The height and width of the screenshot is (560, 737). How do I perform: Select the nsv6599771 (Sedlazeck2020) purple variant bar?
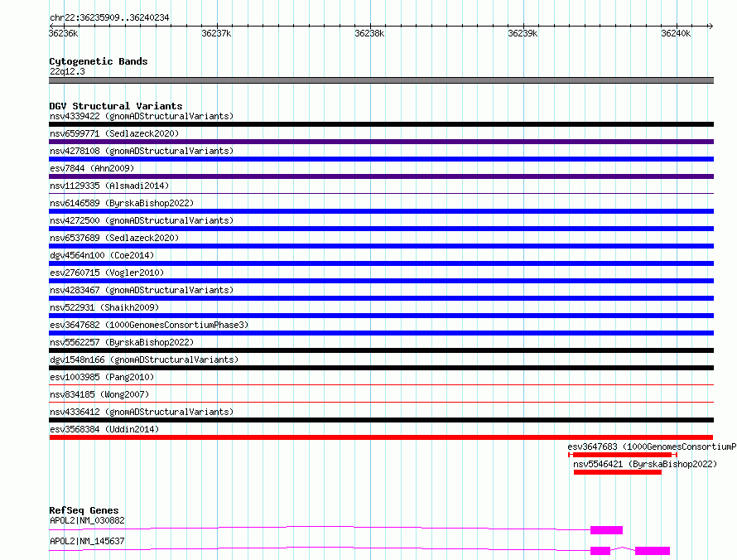coord(381,142)
